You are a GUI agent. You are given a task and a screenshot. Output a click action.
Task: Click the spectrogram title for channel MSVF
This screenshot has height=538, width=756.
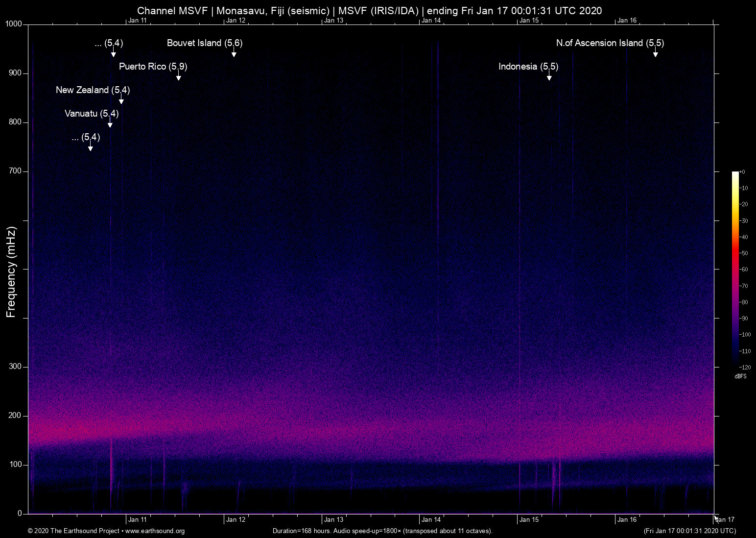tap(370, 11)
